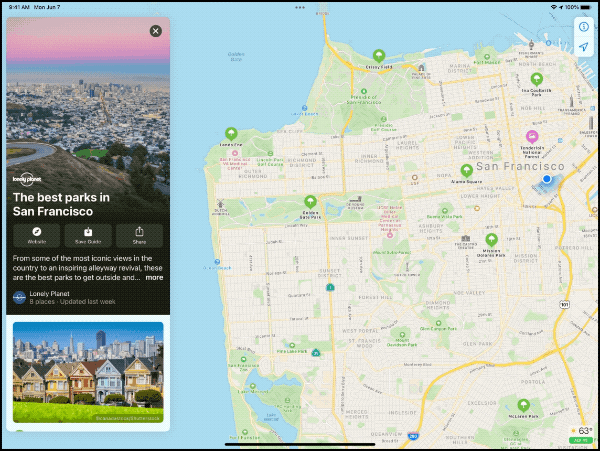Tap the battery indicator in status bar
This screenshot has width=600, height=451.
tap(586, 7)
